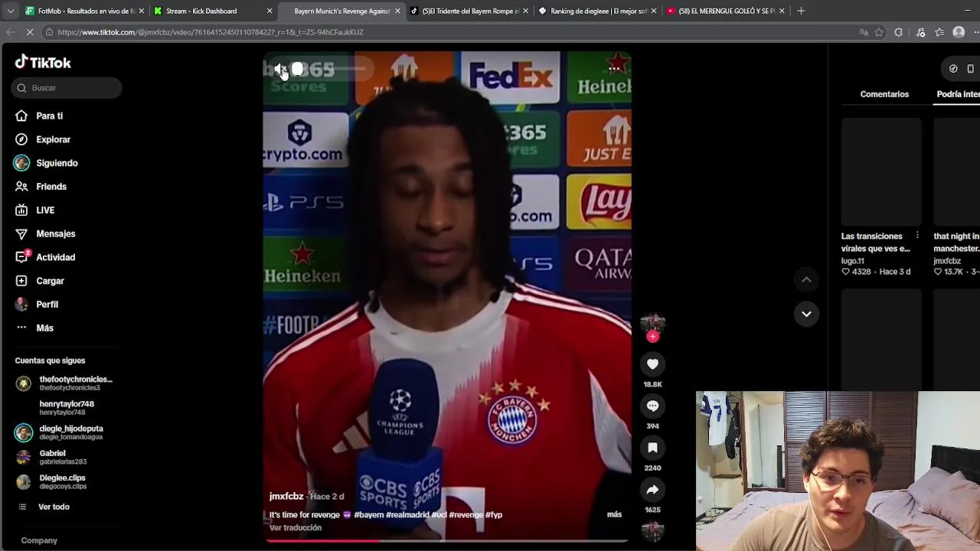Viewport: 980px width, 551px height.
Task: Open the creator avatar beside the video
Action: tap(652, 322)
